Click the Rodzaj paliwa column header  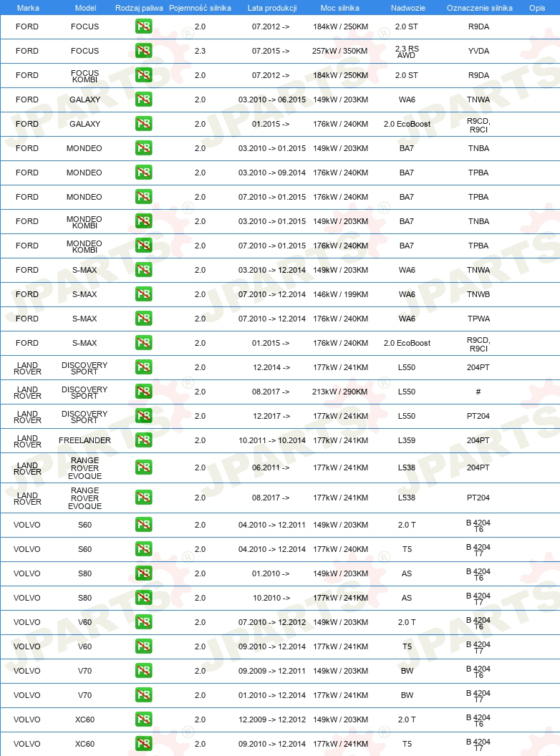point(139,8)
